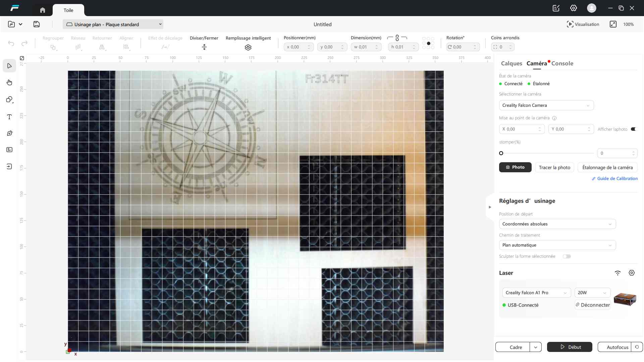Select the arrow selection tool

pyautogui.click(x=9, y=66)
